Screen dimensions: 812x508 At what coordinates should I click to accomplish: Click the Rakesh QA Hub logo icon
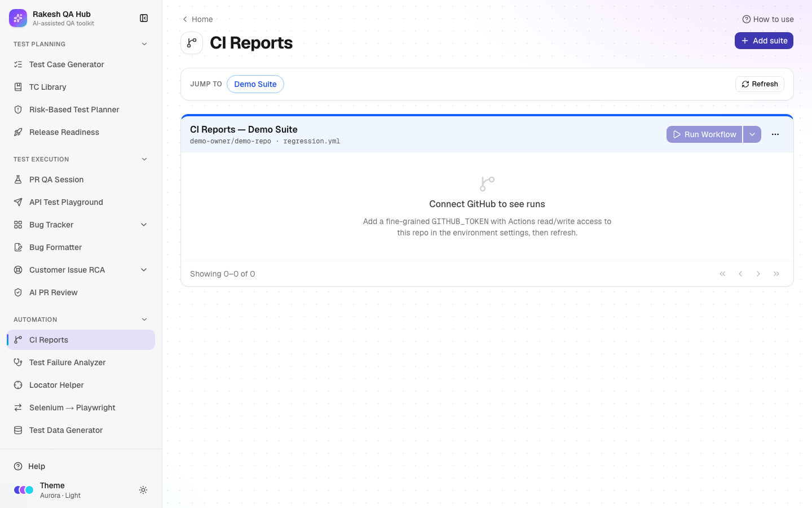[x=18, y=18]
